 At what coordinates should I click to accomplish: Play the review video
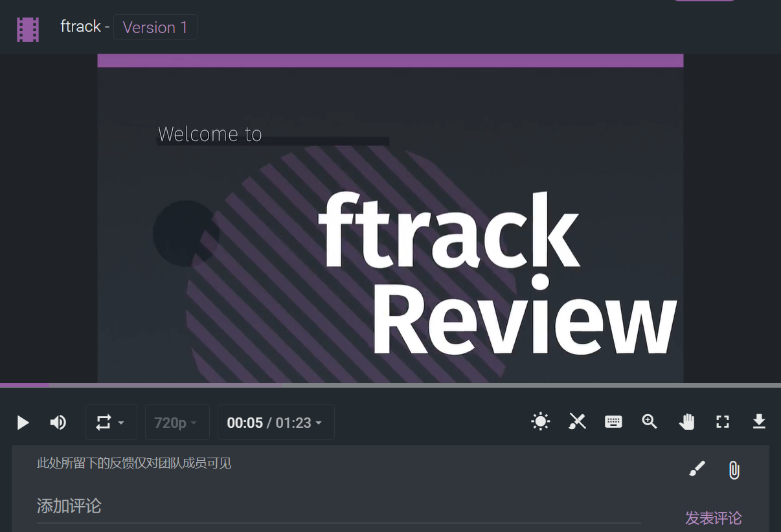point(23,423)
